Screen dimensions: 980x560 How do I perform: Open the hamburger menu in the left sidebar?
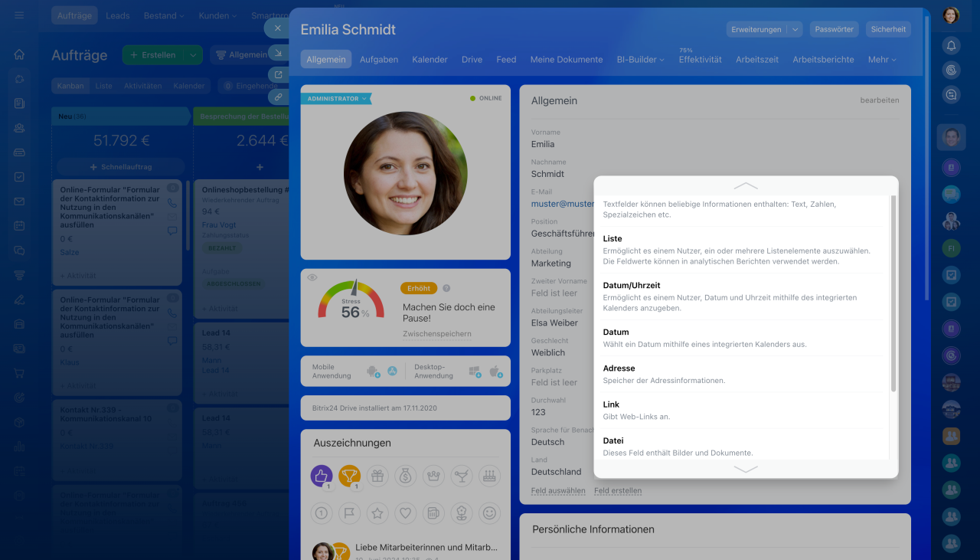(x=19, y=15)
